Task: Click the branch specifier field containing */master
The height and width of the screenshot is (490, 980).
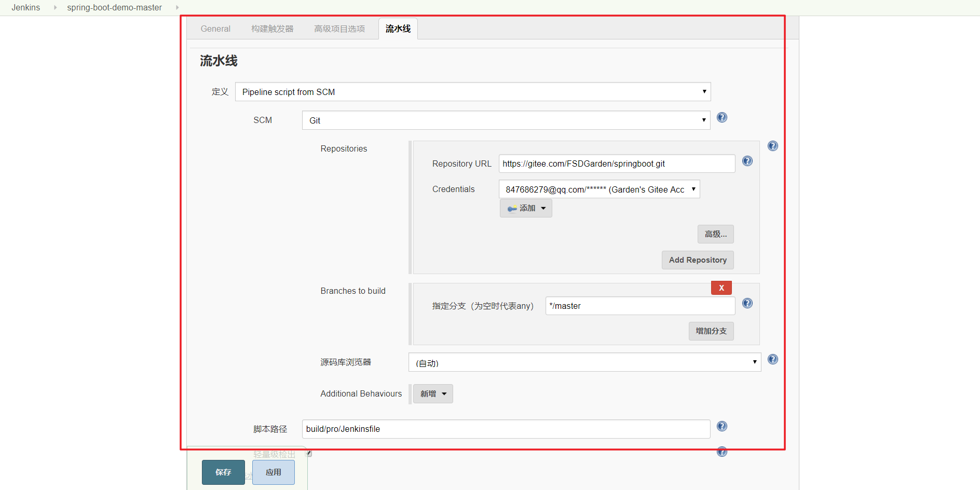Action: 640,306
